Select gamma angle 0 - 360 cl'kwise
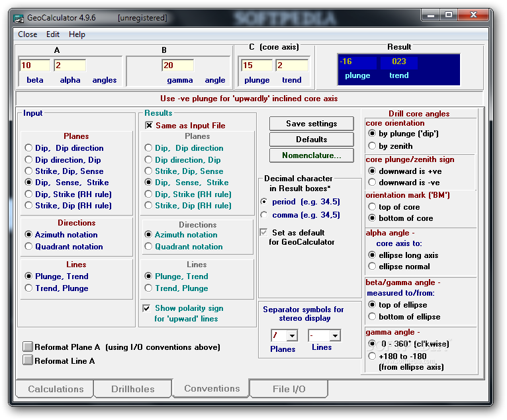Image resolution: width=507 pixels, height=420 pixels. pos(372,344)
